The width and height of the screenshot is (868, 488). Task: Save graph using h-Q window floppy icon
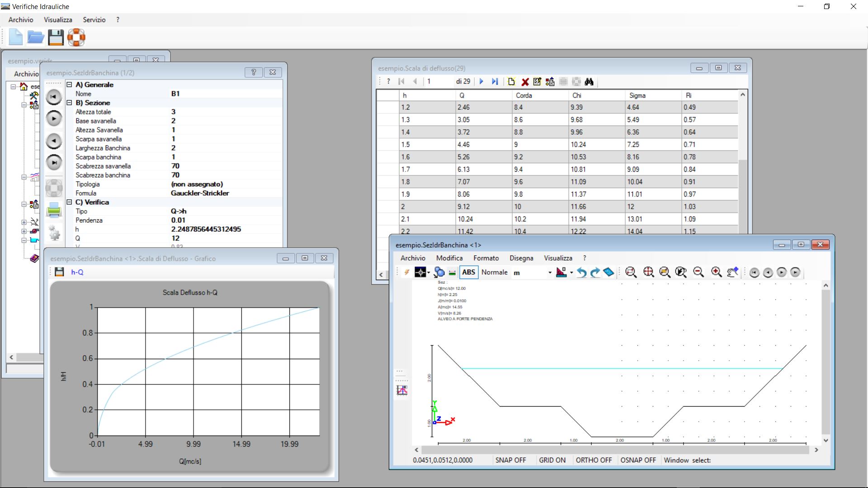(x=59, y=272)
